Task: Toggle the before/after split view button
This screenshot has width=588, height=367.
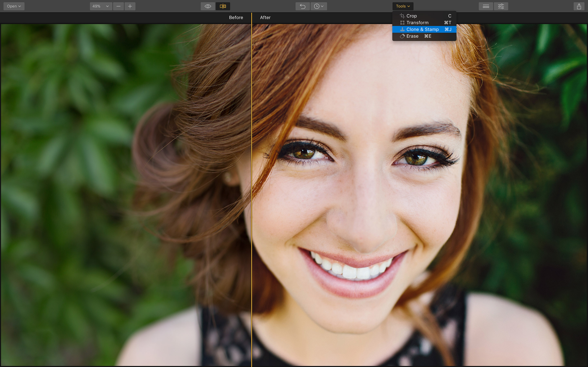Action: pyautogui.click(x=223, y=6)
